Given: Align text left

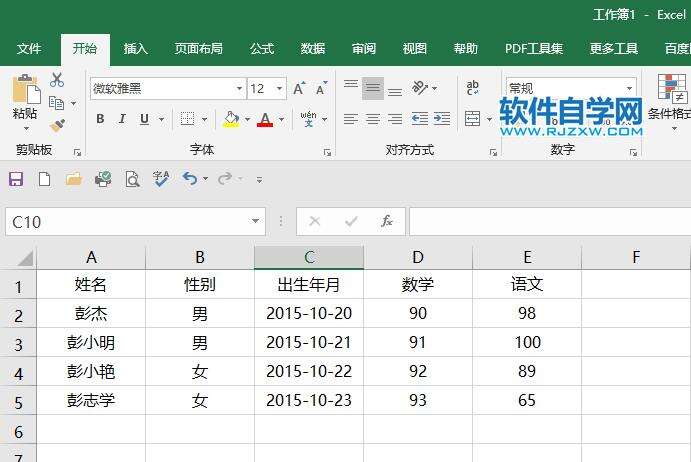Looking at the screenshot, I should [351, 119].
